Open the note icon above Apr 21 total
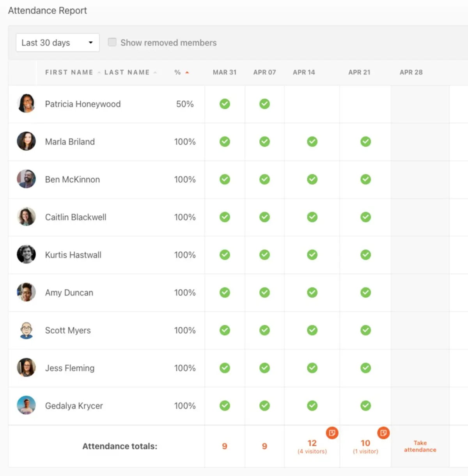Screen dimensions: 468x476 (x=383, y=433)
